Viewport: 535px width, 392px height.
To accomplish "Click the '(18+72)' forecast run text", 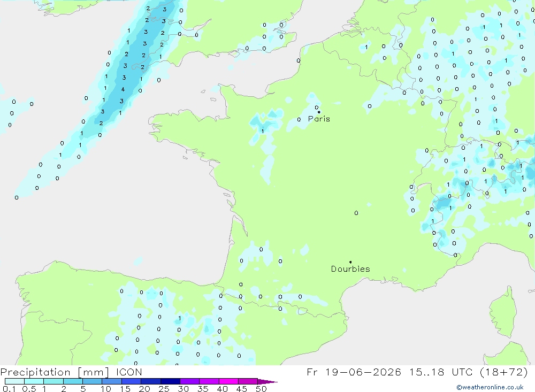I will click(503, 372).
